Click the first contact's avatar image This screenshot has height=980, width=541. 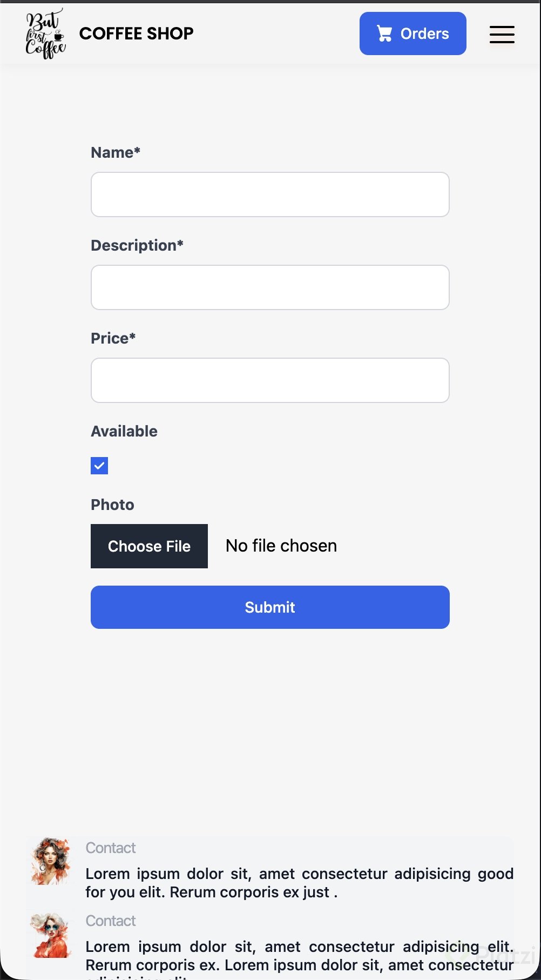(51, 861)
